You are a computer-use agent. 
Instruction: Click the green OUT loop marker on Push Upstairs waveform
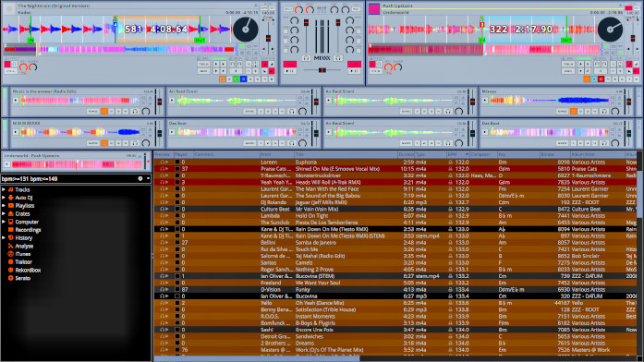click(566, 40)
